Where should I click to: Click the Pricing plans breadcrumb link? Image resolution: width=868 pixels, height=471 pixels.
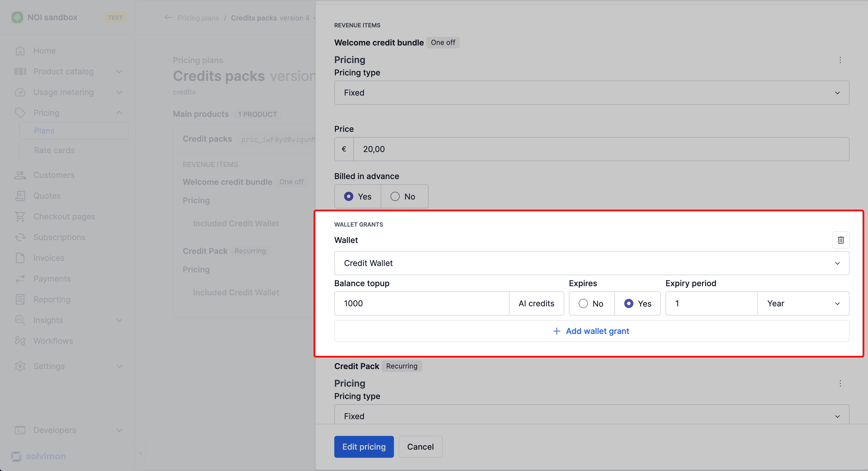tap(198, 18)
